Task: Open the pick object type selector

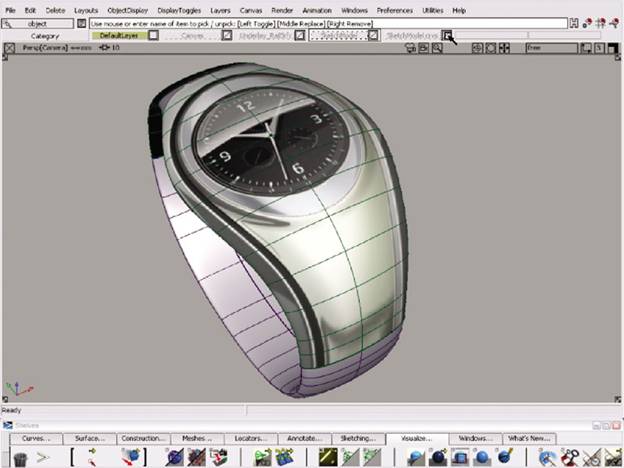Action: pyautogui.click(x=37, y=24)
